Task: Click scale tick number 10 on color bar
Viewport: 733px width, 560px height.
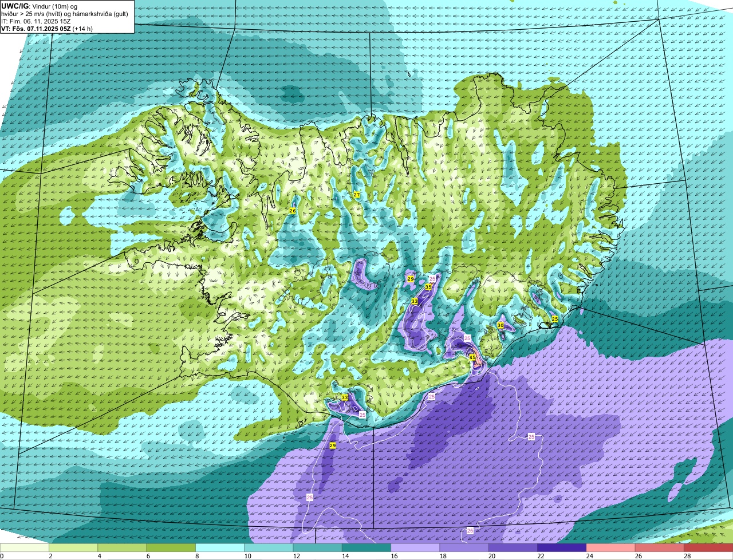Action: coord(247,556)
